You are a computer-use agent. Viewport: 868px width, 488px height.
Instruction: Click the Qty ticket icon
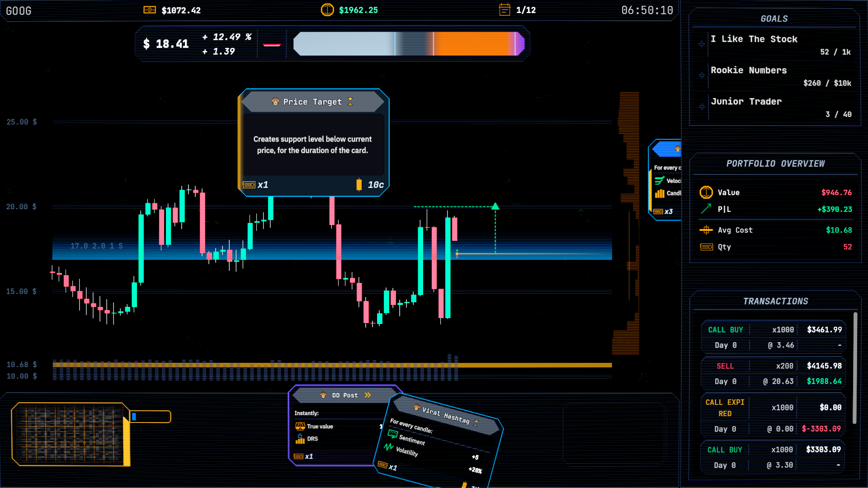pyautogui.click(x=707, y=247)
